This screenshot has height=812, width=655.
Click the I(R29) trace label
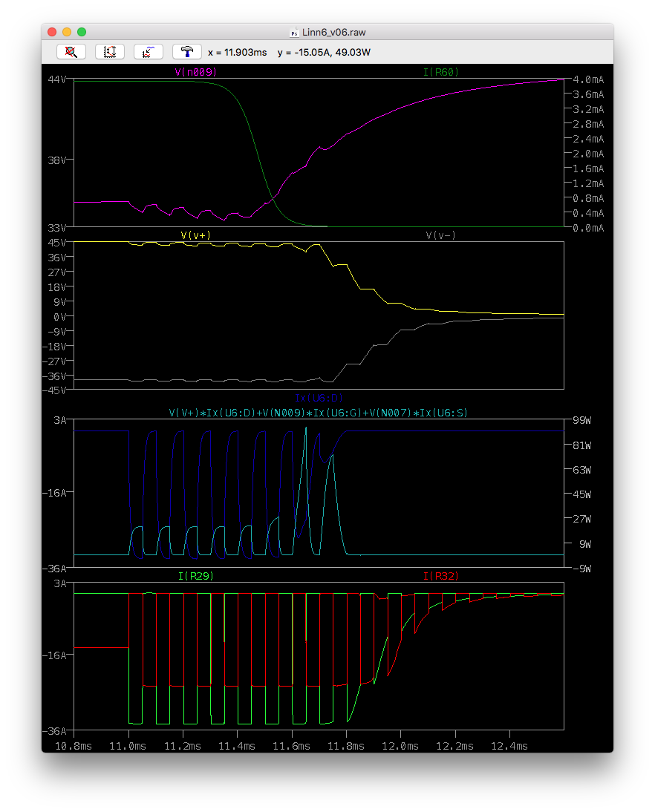point(195,576)
